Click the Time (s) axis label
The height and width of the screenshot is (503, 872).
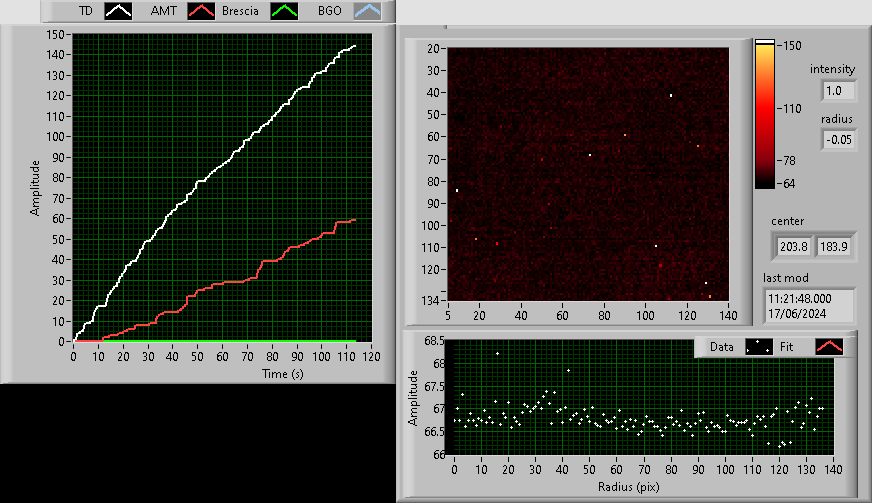(x=223, y=372)
